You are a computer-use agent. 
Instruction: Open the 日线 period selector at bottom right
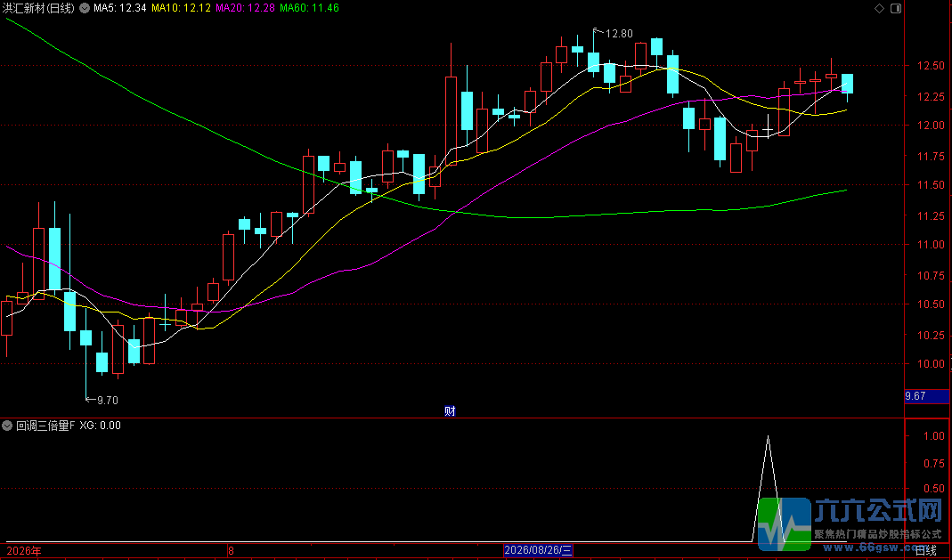coord(926,550)
